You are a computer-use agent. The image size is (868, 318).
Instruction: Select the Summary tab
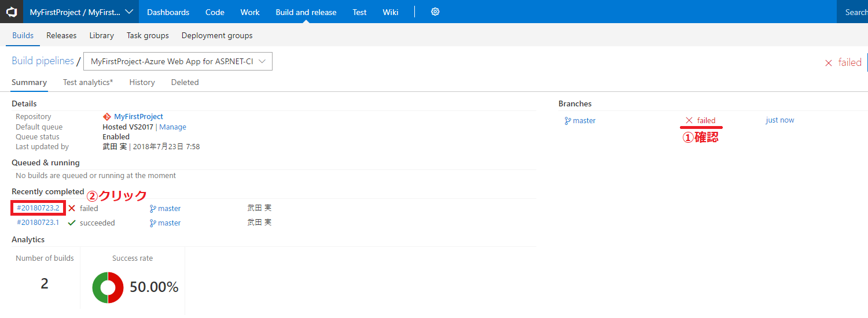click(x=29, y=82)
